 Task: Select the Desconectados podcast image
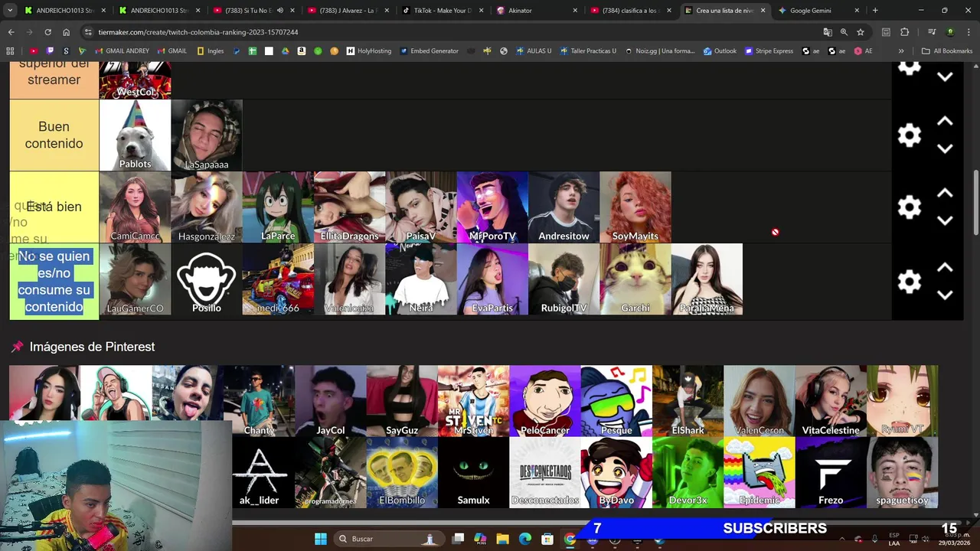point(544,472)
